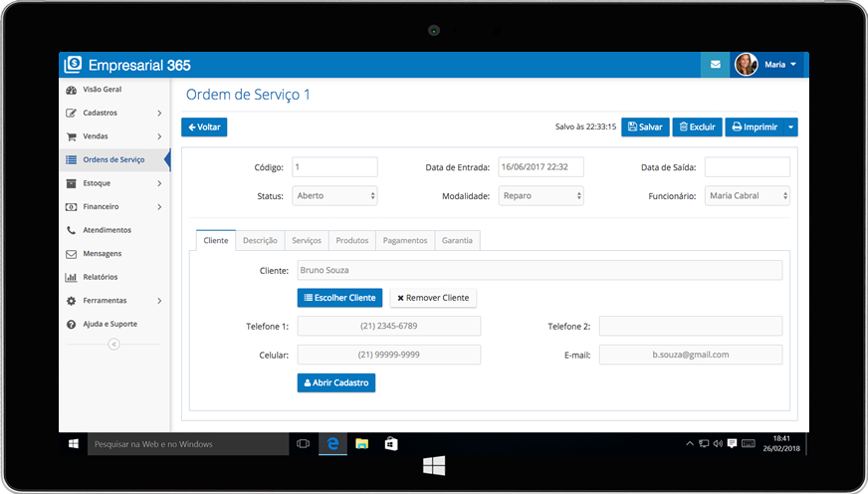This screenshot has width=868, height=494.
Task: Click the Remover Cliente button
Action: (x=433, y=298)
